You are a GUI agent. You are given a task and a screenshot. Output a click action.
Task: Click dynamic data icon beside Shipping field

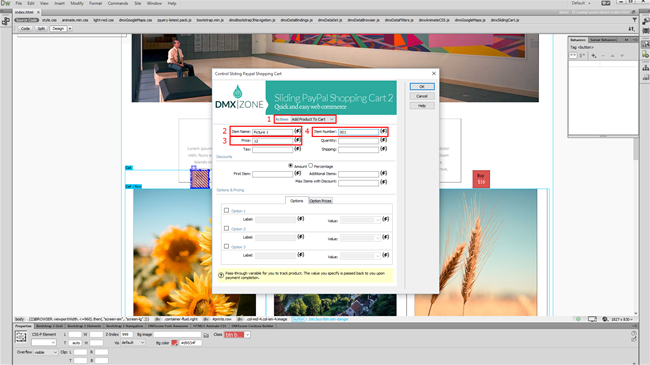(x=383, y=148)
